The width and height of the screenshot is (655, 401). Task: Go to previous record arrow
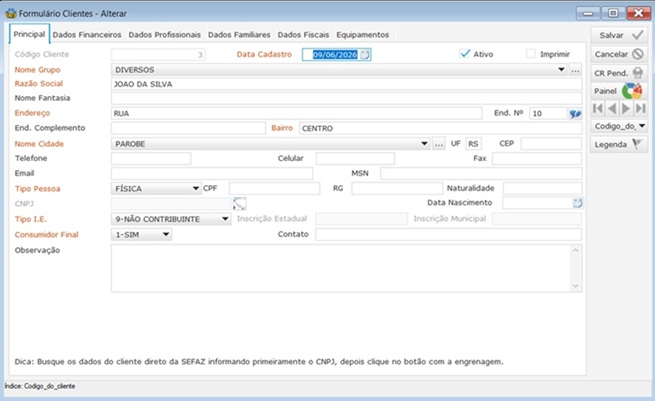612,109
